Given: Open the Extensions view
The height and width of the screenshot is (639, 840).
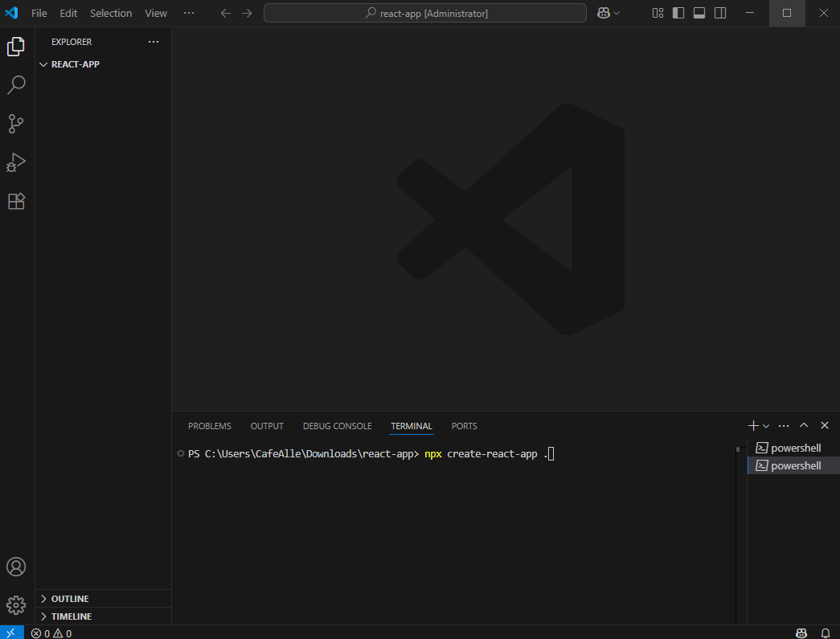Looking at the screenshot, I should pyautogui.click(x=16, y=201).
